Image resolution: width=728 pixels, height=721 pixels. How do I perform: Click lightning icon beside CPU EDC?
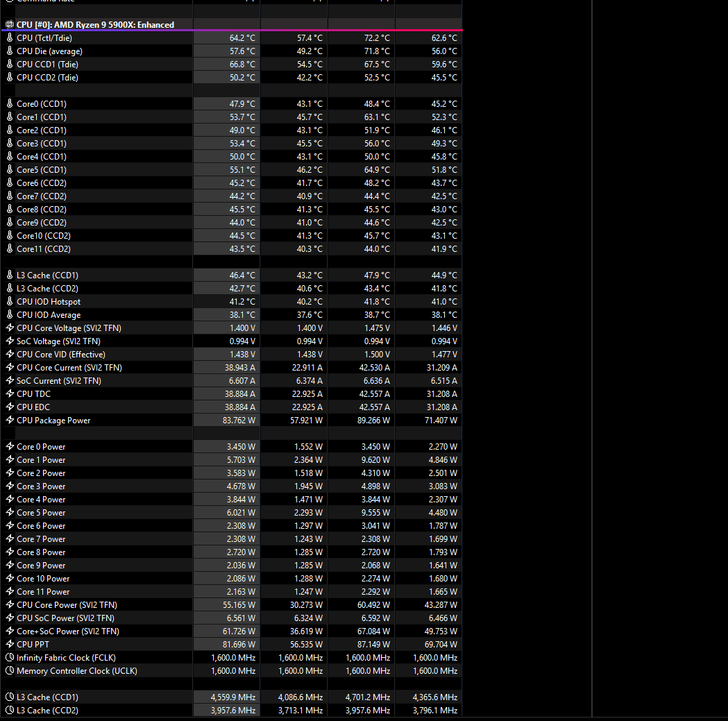[x=9, y=407]
